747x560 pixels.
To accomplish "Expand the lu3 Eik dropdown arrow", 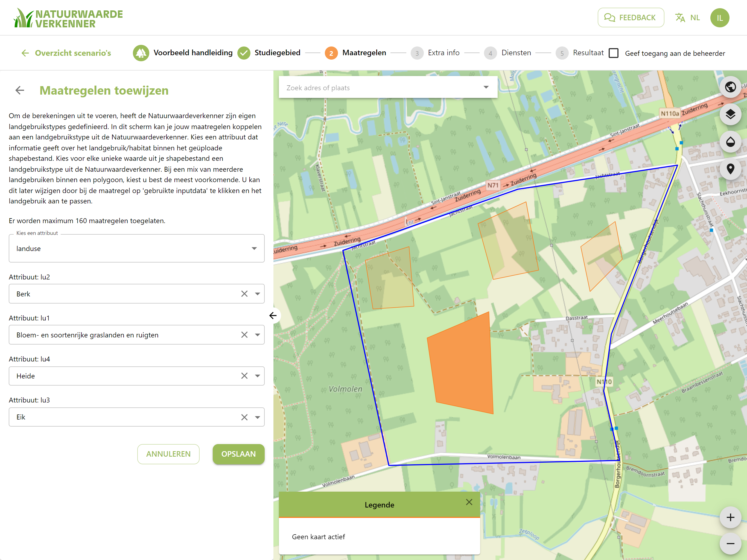I will [257, 417].
